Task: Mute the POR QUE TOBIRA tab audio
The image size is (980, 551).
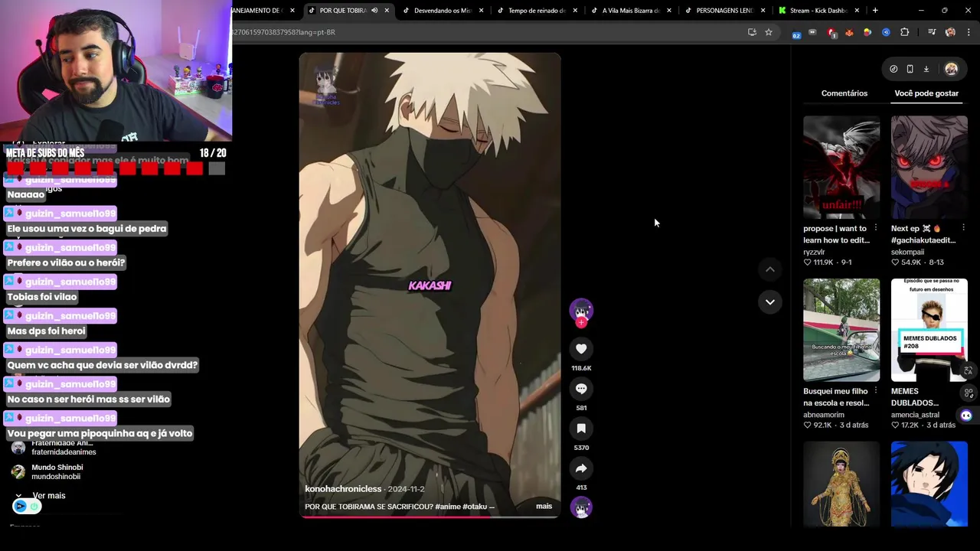Action: pyautogui.click(x=374, y=11)
